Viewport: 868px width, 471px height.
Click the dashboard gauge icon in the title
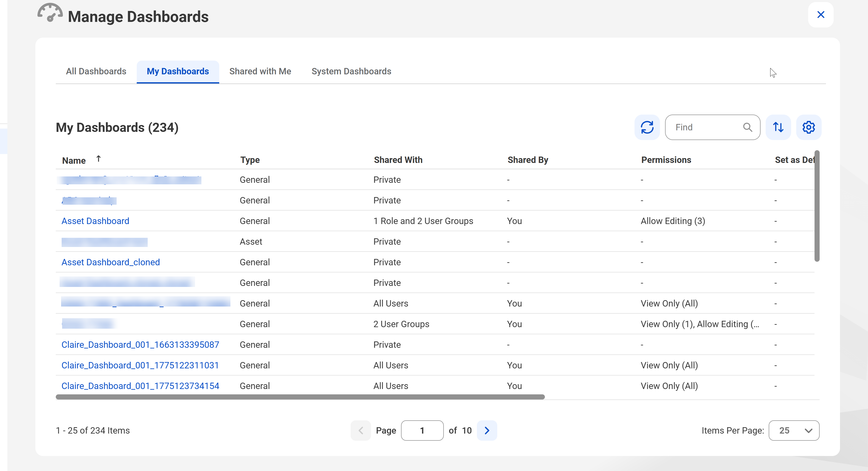[50, 13]
